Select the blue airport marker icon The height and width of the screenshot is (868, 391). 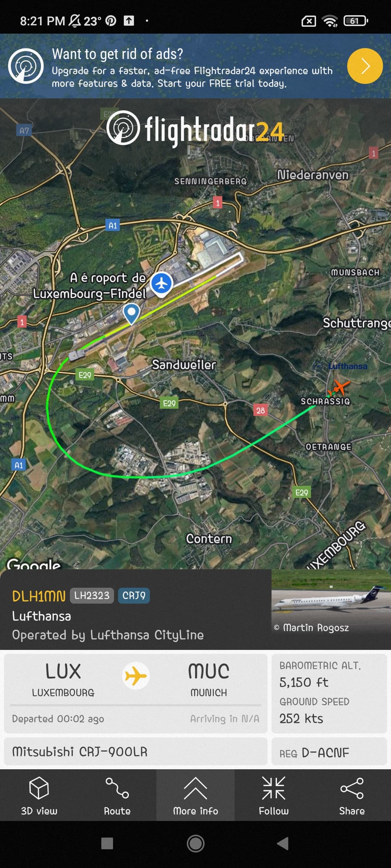pos(161,283)
